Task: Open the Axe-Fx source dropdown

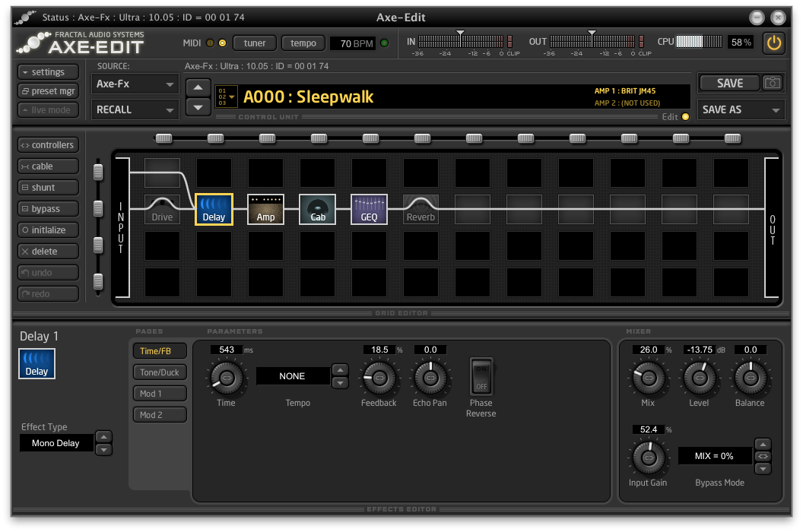Action: pyautogui.click(x=135, y=84)
